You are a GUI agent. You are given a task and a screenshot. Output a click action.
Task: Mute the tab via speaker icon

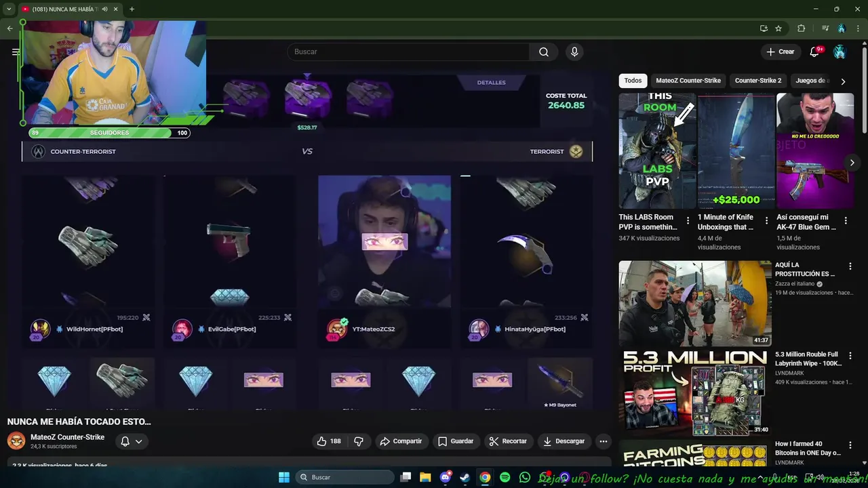[104, 9]
